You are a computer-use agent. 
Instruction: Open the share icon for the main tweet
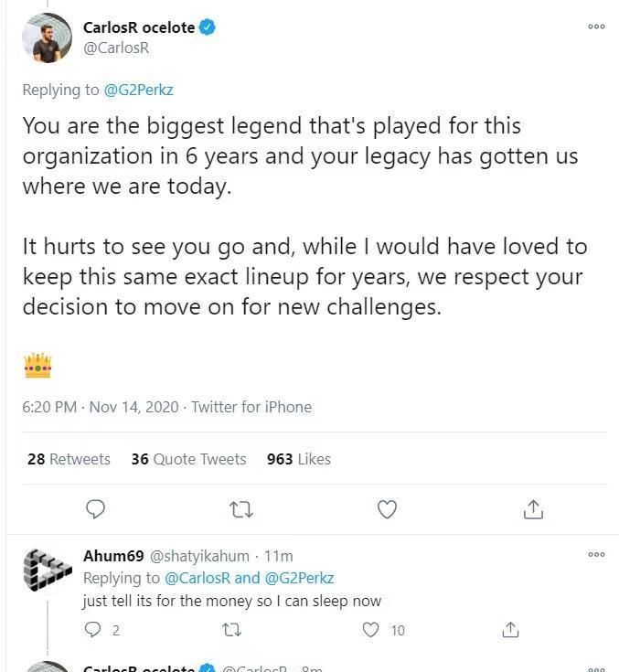click(533, 509)
